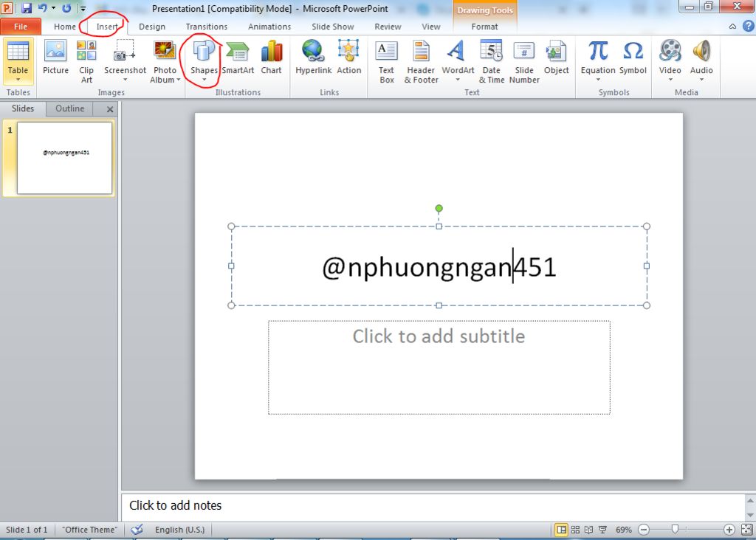Zoom out with the minus button
This screenshot has width=756, height=540.
pyautogui.click(x=644, y=530)
